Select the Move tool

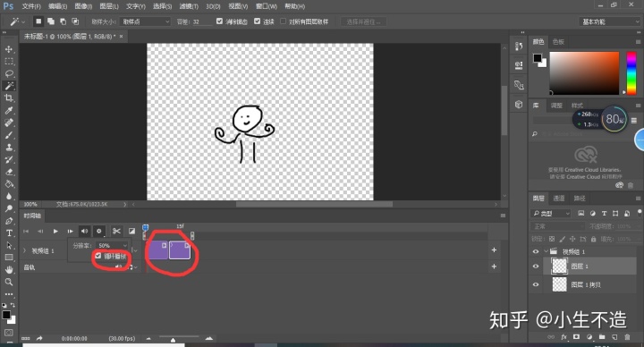tap(9, 49)
